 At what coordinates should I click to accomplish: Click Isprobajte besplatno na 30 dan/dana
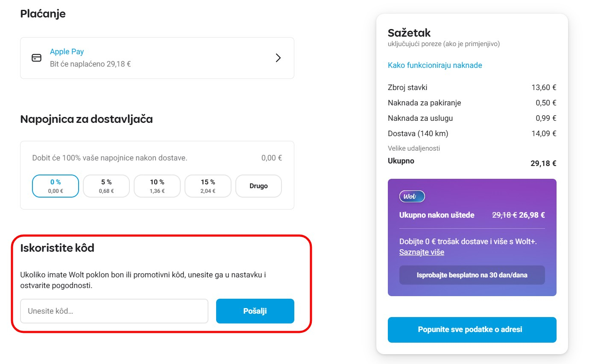click(x=472, y=275)
